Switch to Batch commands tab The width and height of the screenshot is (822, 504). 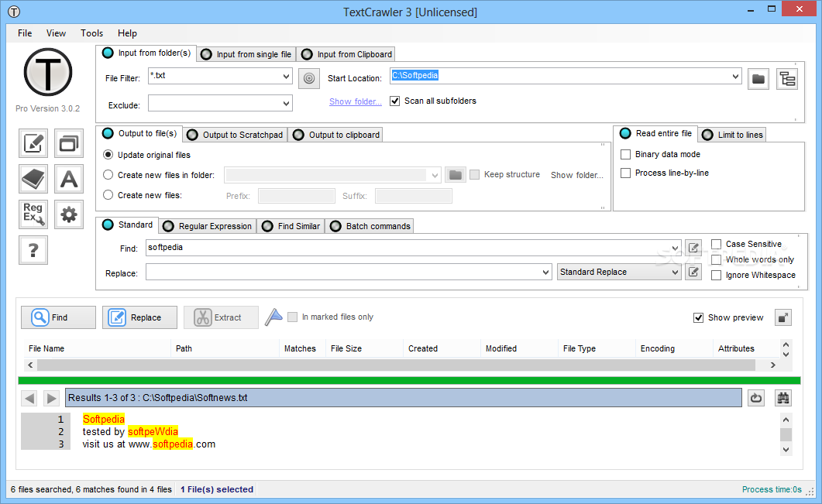[370, 226]
